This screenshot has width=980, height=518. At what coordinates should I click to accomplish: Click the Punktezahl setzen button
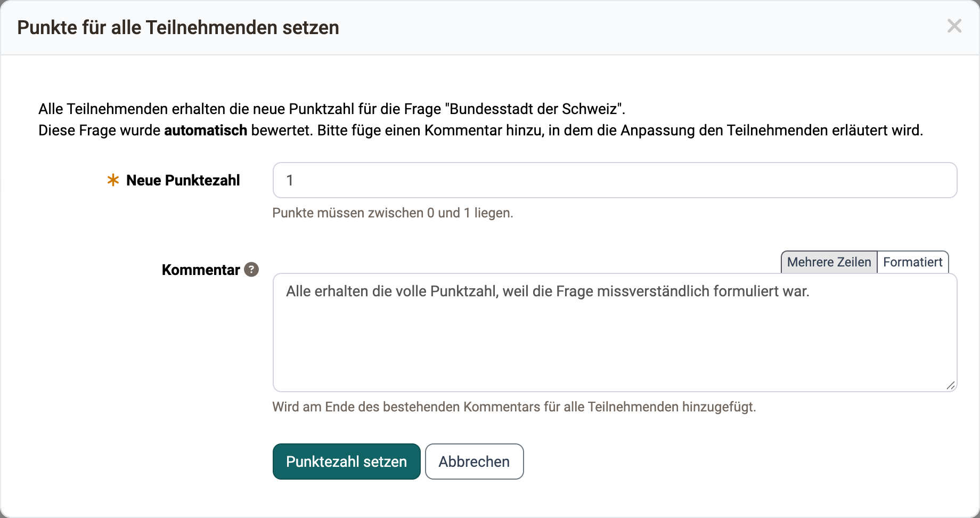click(x=347, y=462)
